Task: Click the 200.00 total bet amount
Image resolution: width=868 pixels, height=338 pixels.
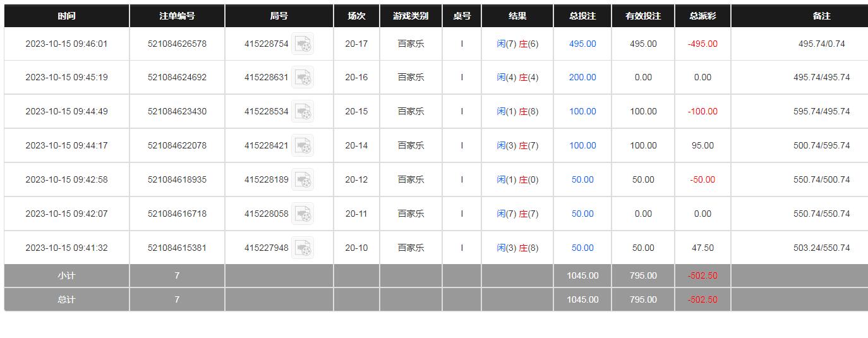Action: tap(582, 78)
